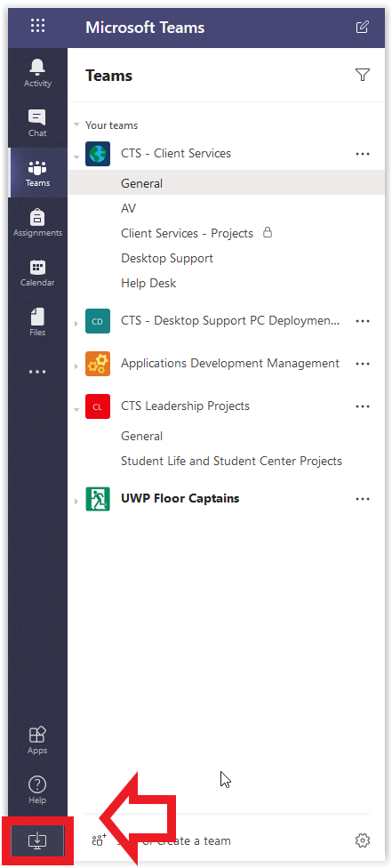Collapse the Your teams section
Viewport: 392px width, 868px height.
click(77, 125)
